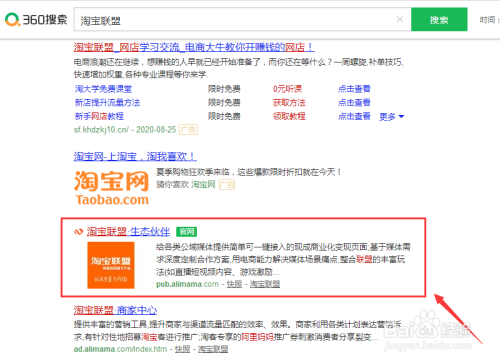Click the orange 淘宝联盟 thumbnail
Screen dimensions: 500x363
tap(111, 265)
